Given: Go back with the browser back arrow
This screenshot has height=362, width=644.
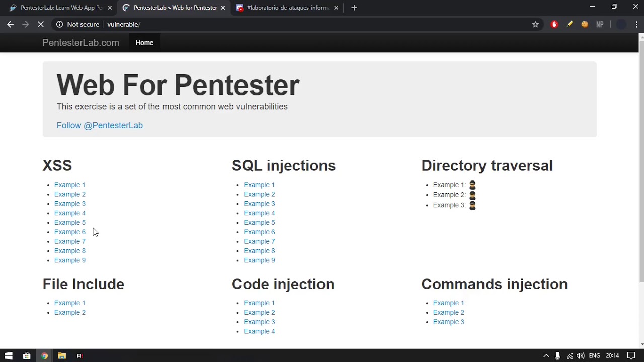Looking at the screenshot, I should [x=10, y=24].
